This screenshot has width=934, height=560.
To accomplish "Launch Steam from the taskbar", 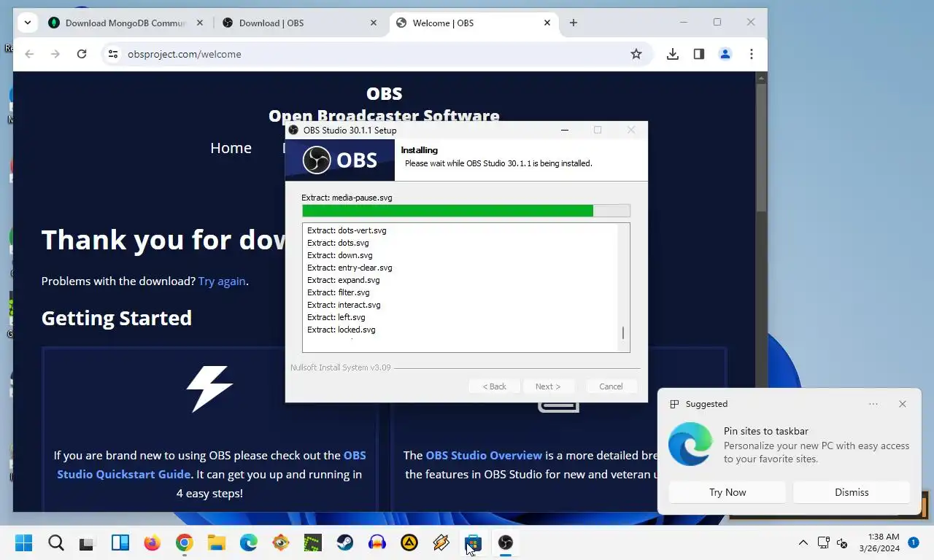I will (345, 542).
